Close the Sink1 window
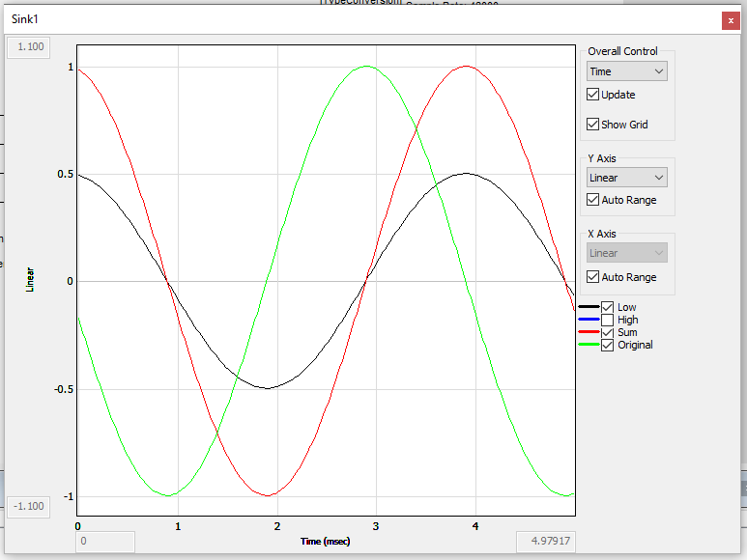The height and width of the screenshot is (560, 747). click(730, 19)
